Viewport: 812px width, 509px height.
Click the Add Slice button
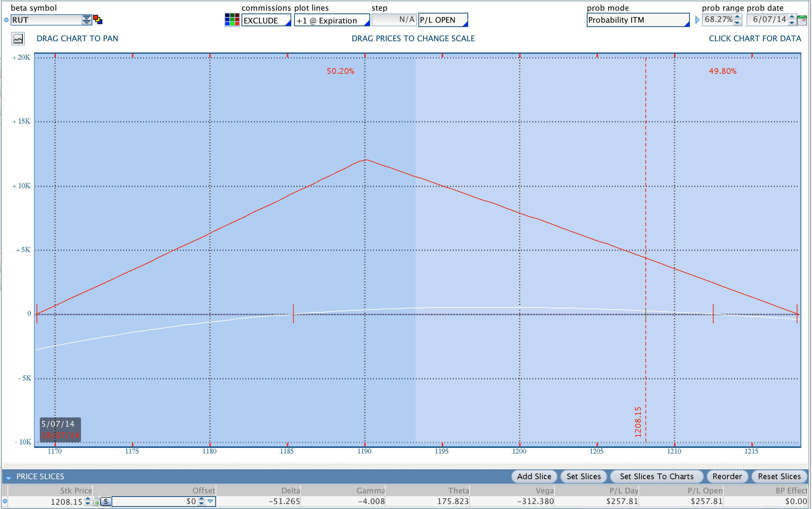point(534,476)
